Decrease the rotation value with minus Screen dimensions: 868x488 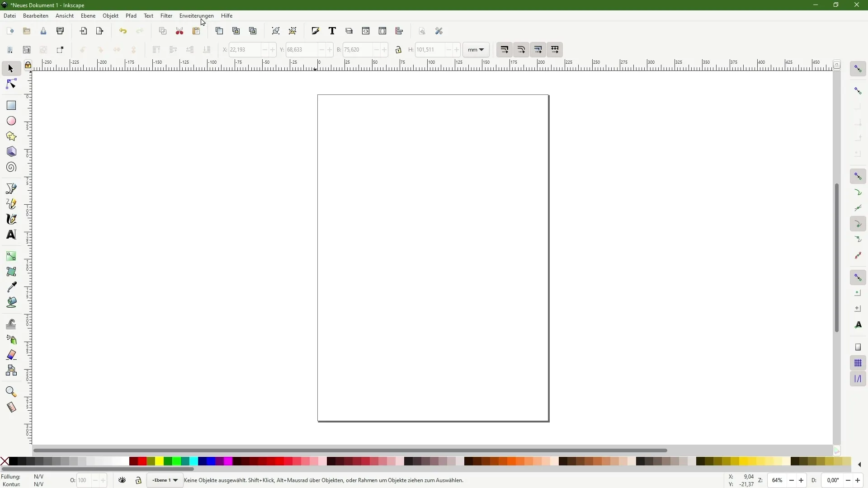pos(848,480)
